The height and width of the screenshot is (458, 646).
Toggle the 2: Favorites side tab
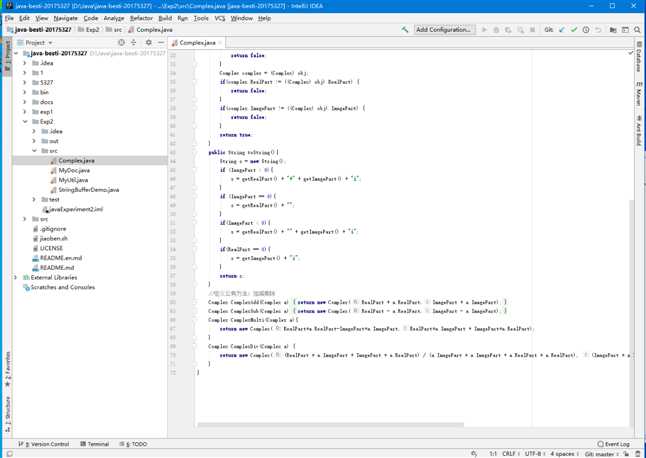7,369
